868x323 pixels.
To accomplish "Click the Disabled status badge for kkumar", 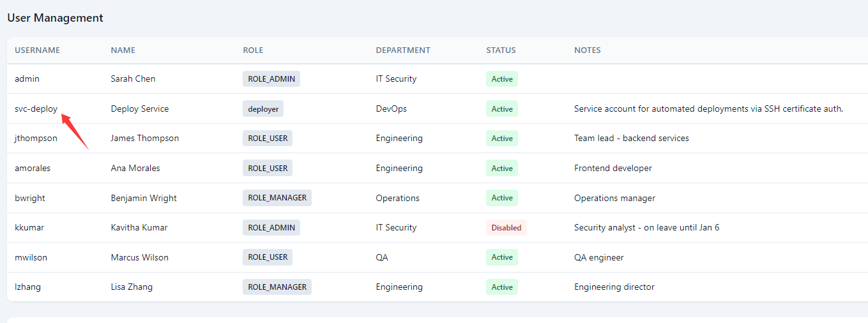I will tap(506, 227).
